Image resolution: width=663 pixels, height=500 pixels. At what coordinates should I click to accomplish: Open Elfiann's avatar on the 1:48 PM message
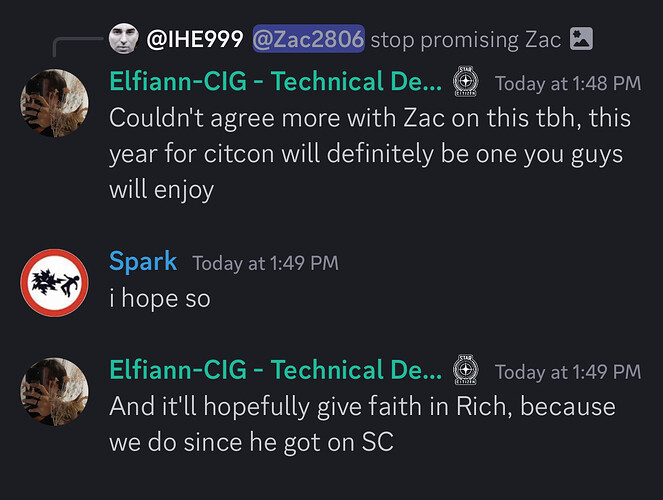[55, 103]
